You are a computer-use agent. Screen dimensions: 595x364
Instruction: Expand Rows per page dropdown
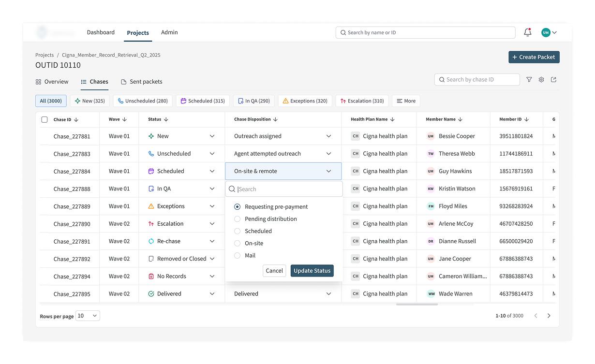(88, 316)
